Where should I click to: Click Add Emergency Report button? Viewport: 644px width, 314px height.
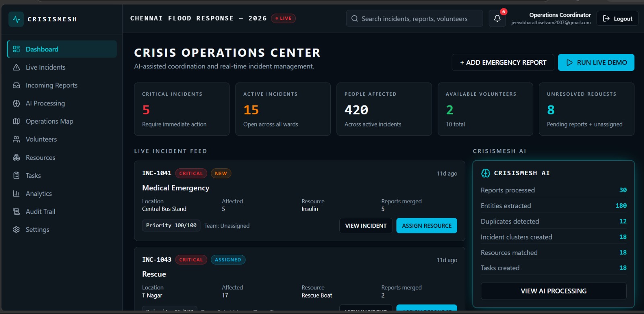(503, 62)
